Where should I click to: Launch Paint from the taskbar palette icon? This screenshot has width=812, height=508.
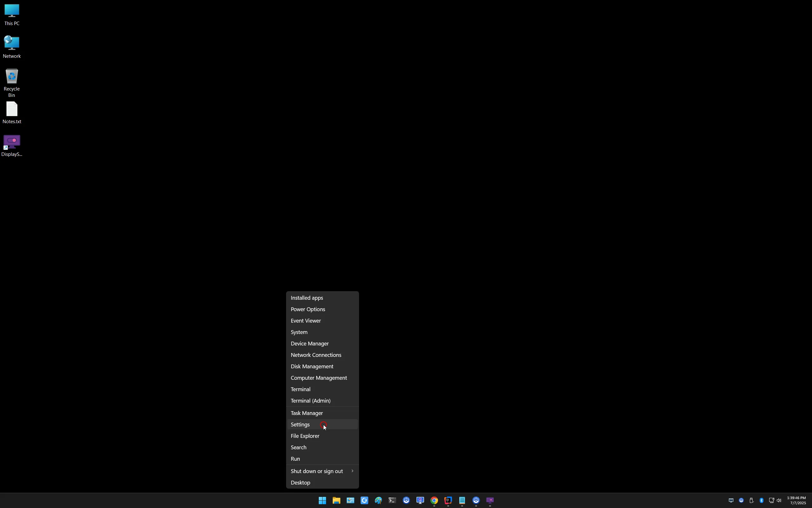pyautogui.click(x=378, y=501)
